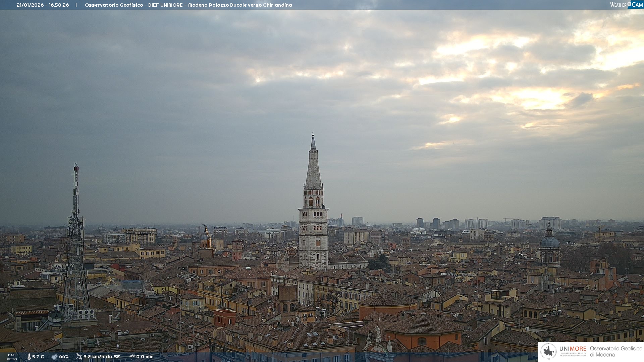
Task: Click the rain umbrella precipitation icon
Action: tap(132, 357)
